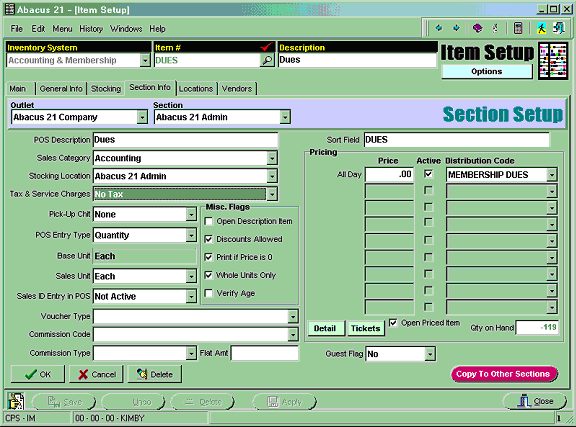
Task: Open the Sales Unit dropdown
Action: [x=191, y=276]
